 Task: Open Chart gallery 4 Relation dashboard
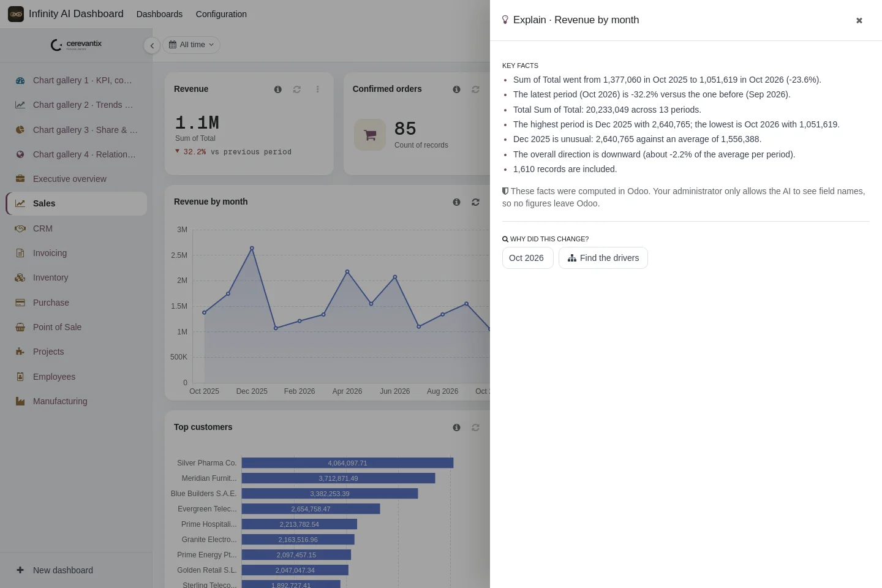click(x=76, y=154)
